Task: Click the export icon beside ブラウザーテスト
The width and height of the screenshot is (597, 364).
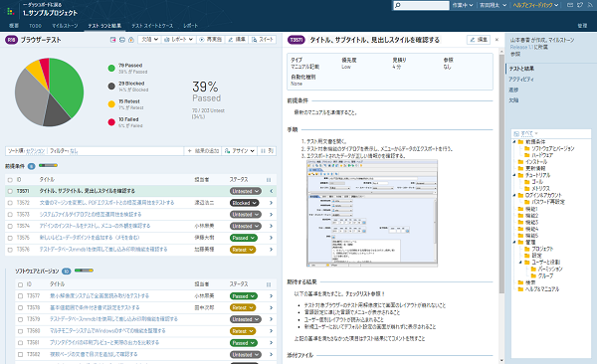Action: click(x=112, y=40)
